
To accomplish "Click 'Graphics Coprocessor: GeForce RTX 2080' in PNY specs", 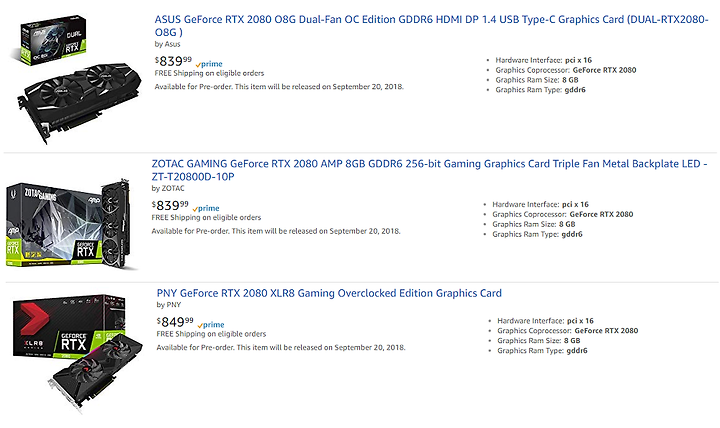I will [x=567, y=331].
